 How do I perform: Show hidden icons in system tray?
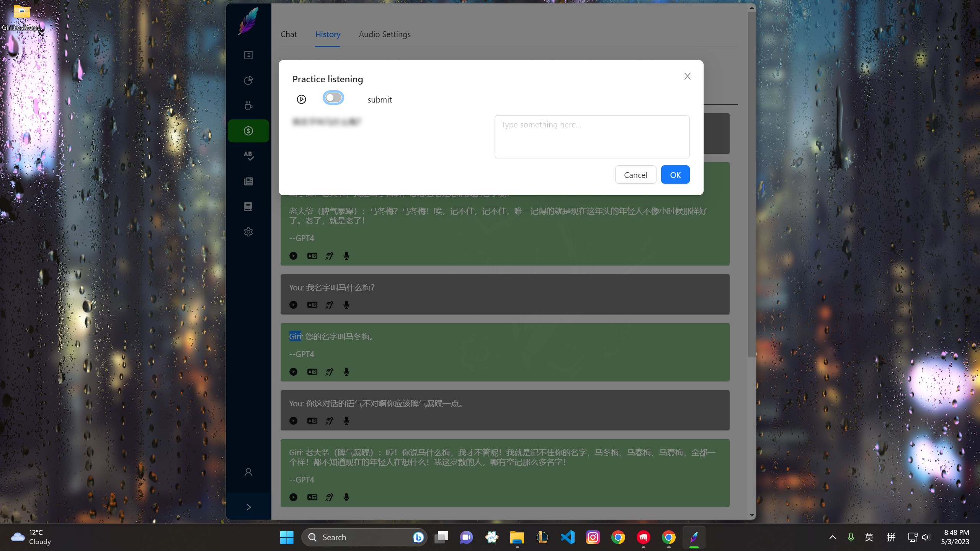pyautogui.click(x=832, y=537)
